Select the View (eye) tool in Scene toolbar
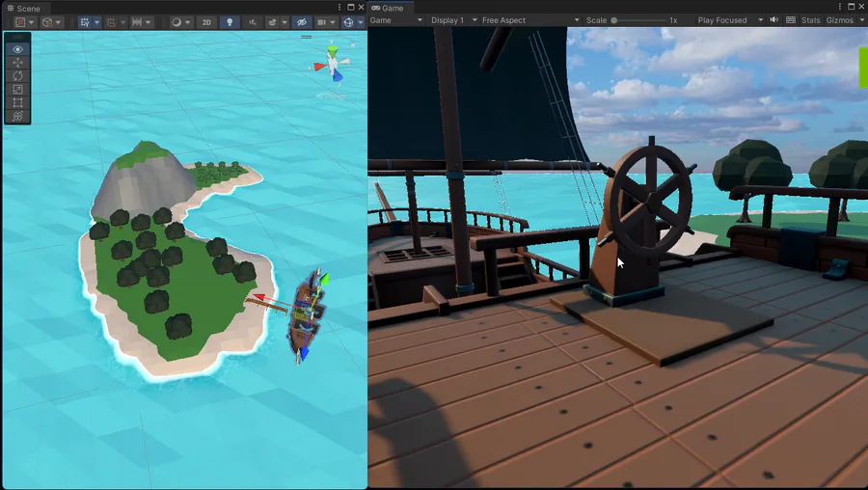This screenshot has height=490, width=868. (x=17, y=49)
